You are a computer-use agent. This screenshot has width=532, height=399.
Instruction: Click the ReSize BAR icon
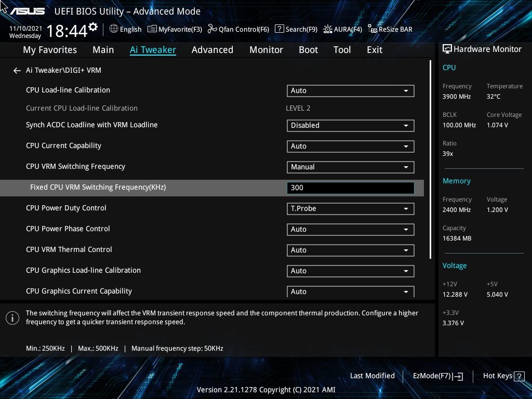(373, 29)
